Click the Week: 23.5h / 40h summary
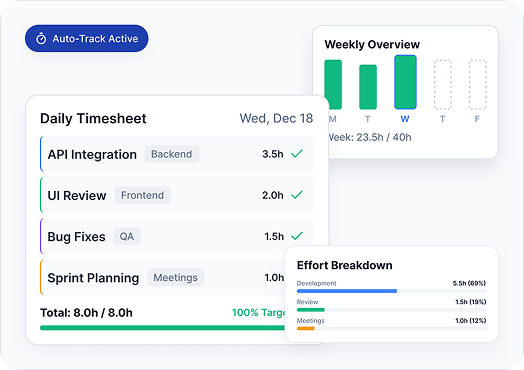Viewport: 524px width, 370px height. click(x=370, y=137)
